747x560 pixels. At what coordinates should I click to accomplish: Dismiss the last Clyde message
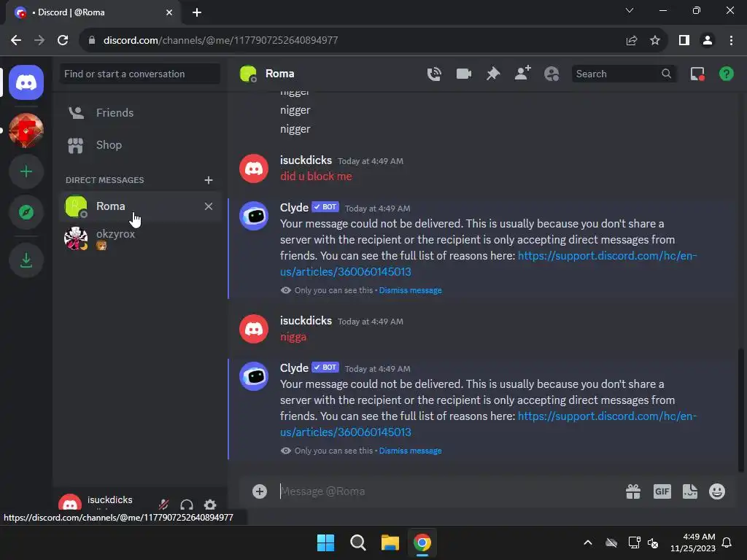[410, 451]
